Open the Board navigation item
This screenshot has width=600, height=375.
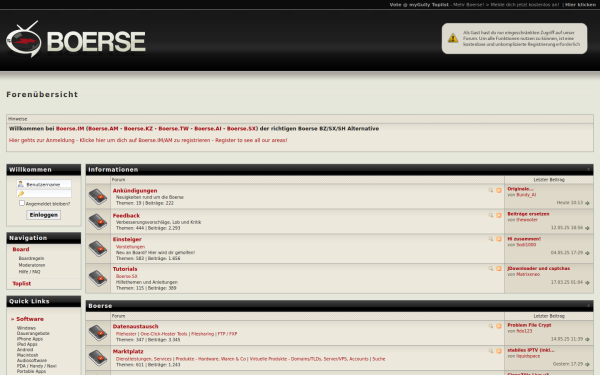tap(21, 249)
